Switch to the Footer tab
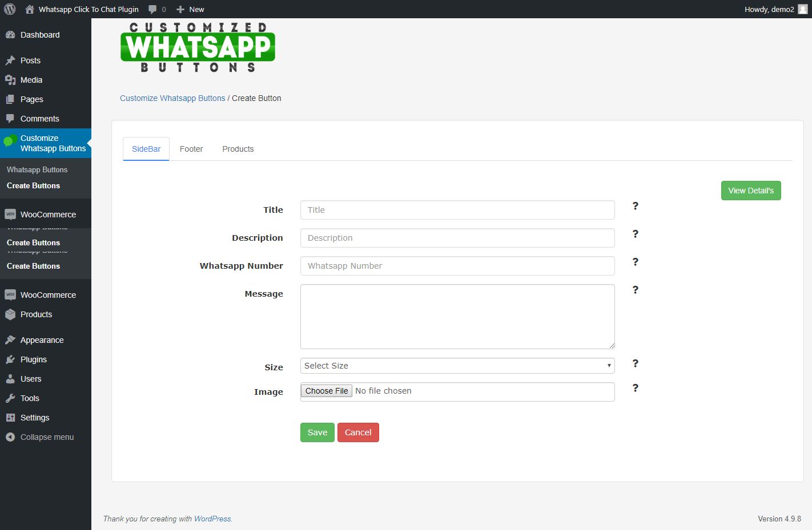812x530 pixels. 191,149
